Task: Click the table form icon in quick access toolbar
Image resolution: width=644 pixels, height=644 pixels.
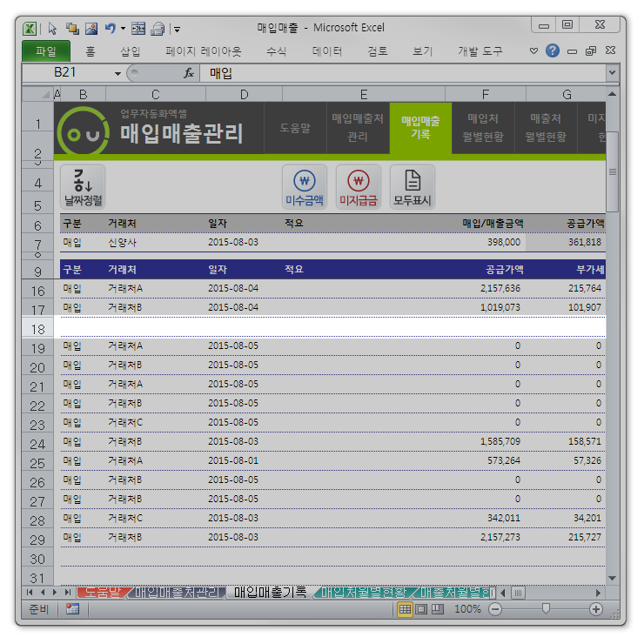Action: point(138,29)
